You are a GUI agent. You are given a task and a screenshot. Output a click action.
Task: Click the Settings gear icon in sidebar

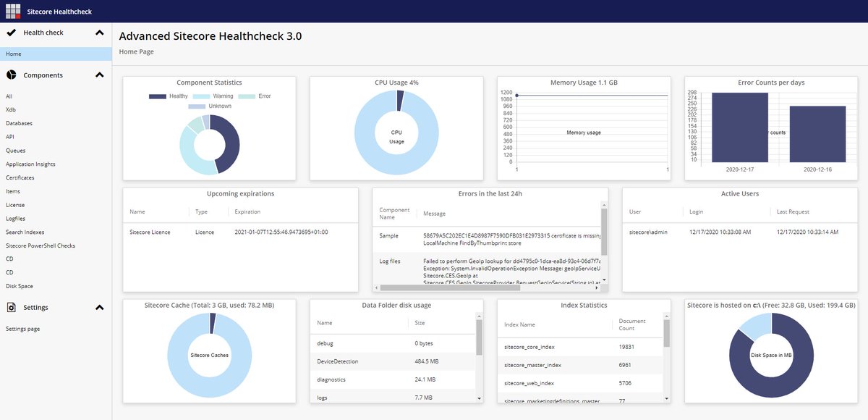click(12, 308)
